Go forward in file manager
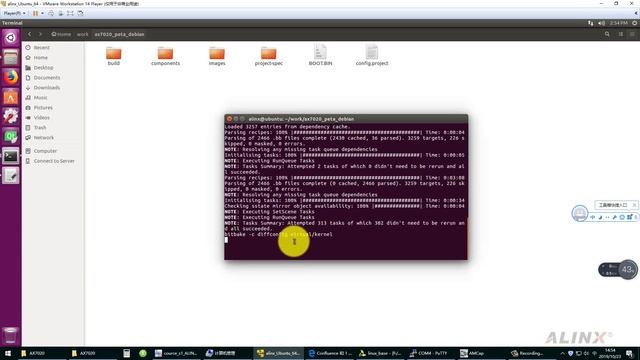This screenshot has width=640, height=360. 40,34
